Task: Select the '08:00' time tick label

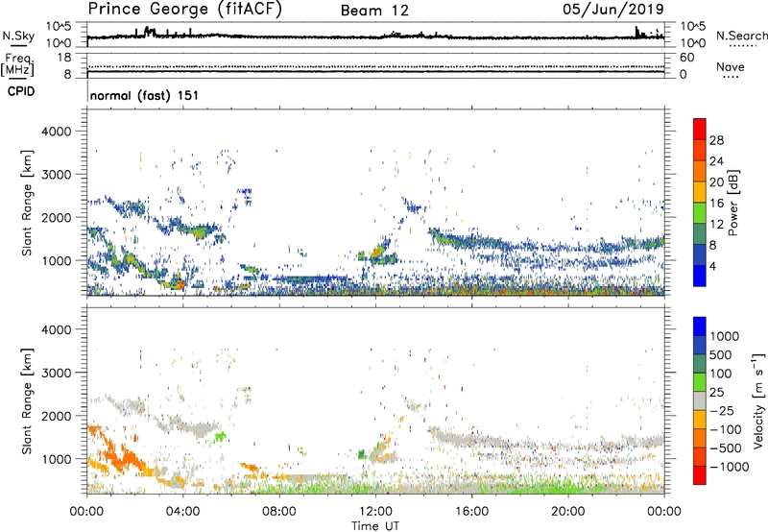Action: [279, 512]
